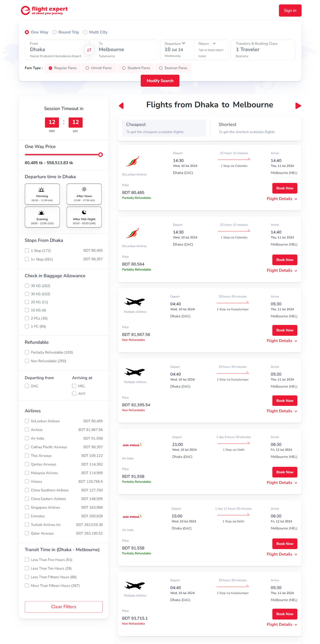
Task: Expand Flight Details on the first flight
Action: point(282,198)
